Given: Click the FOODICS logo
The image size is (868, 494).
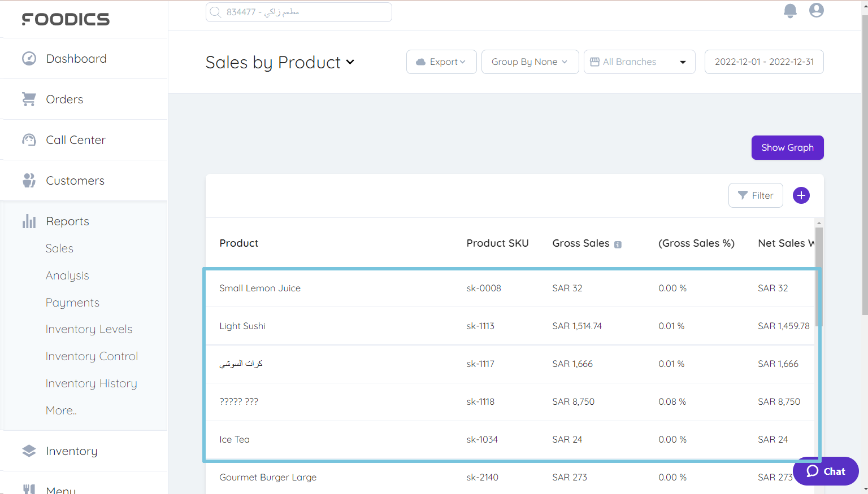Looking at the screenshot, I should tap(65, 19).
